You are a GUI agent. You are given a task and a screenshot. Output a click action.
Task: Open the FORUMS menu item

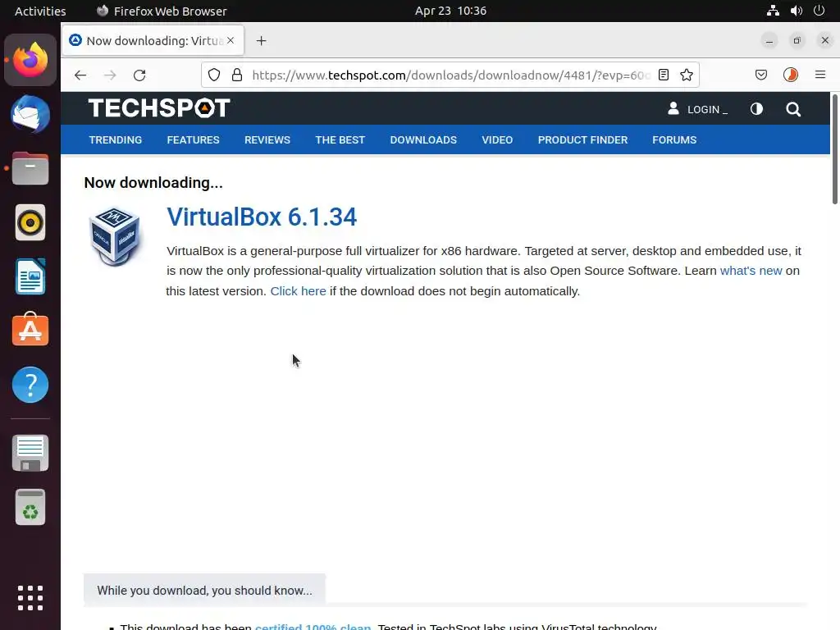[x=674, y=139]
